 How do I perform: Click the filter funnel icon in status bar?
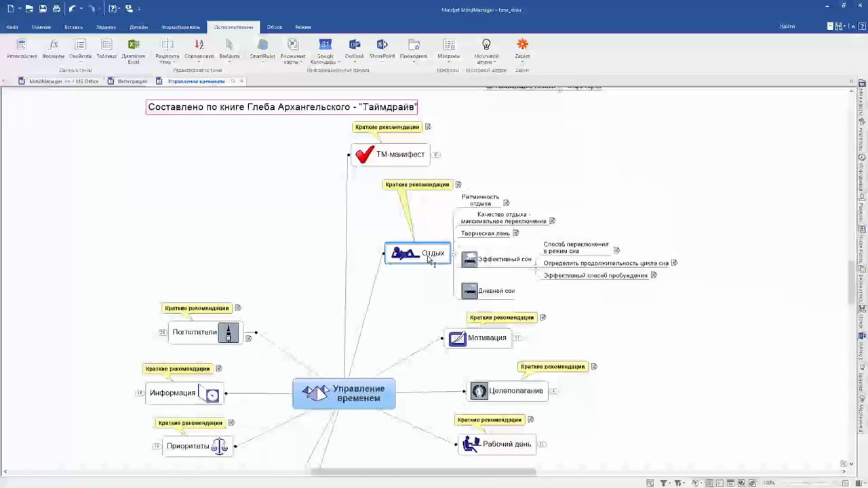[664, 483]
